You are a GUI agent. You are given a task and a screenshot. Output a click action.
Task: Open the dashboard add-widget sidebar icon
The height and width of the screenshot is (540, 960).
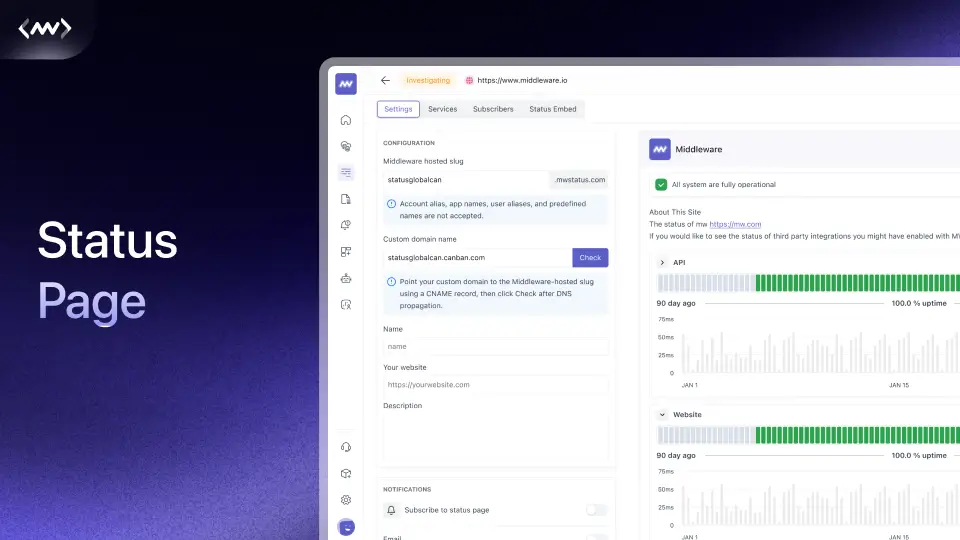[x=346, y=252]
